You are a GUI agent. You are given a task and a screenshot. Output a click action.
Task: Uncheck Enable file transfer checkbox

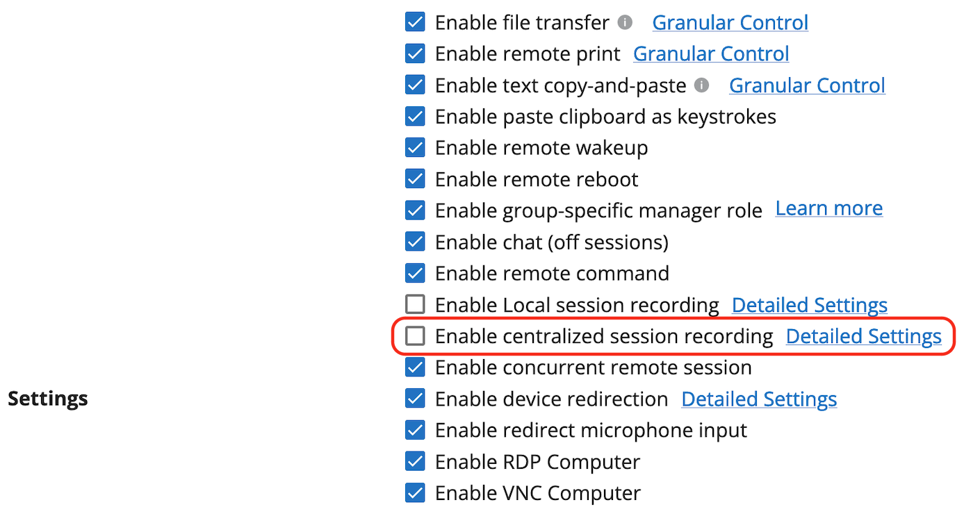[x=415, y=22]
